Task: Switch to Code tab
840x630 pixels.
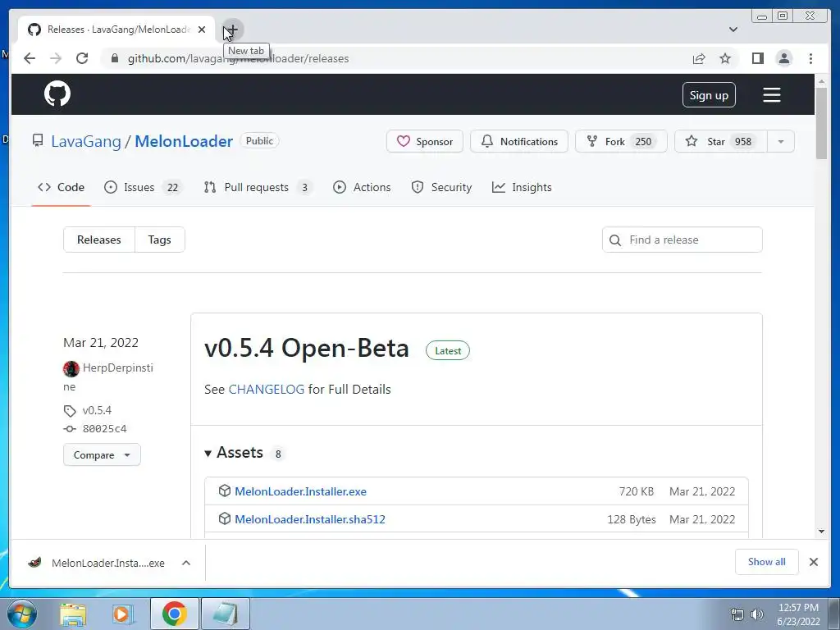Action: tap(61, 188)
